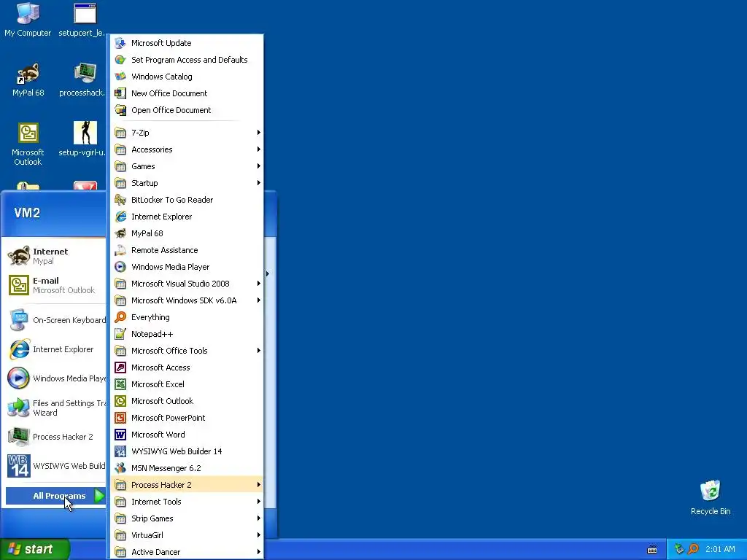Expand the Internet Tools folder
The width and height of the screenshot is (747, 560).
(186, 502)
